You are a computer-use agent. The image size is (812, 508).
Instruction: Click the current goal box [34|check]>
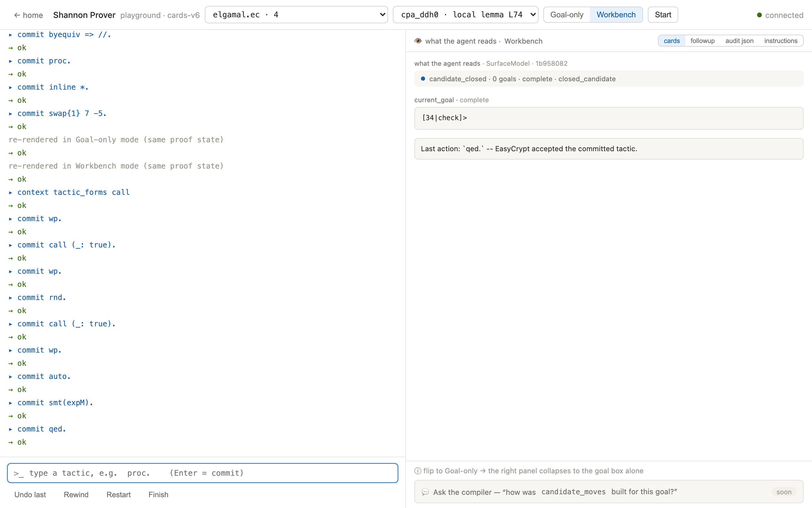(609, 118)
